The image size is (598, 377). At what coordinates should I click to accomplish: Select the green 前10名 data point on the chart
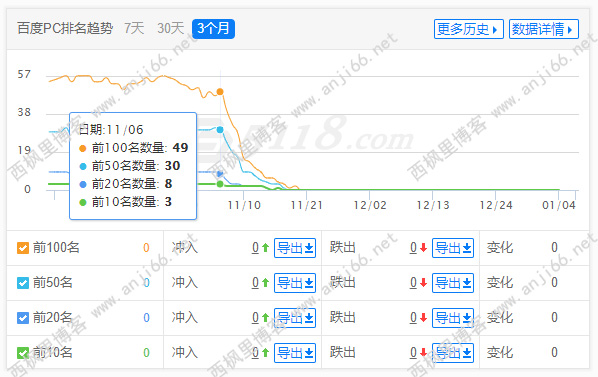[220, 184]
